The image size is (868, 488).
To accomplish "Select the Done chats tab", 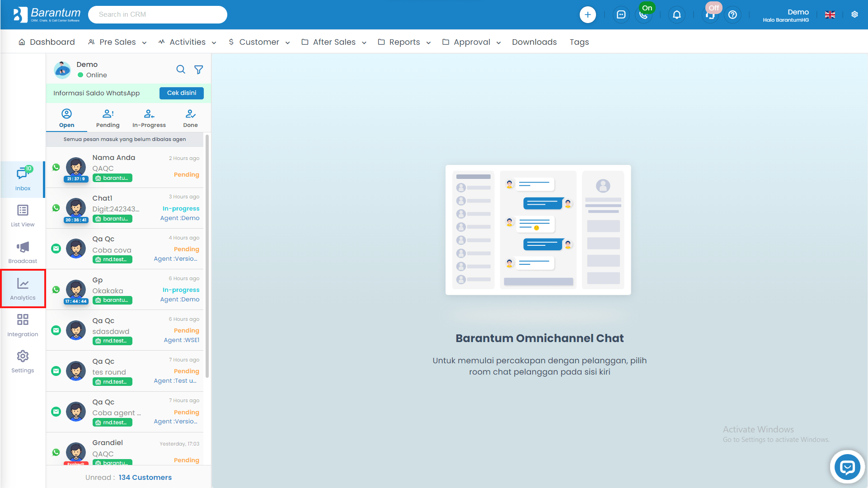I will pos(190,118).
